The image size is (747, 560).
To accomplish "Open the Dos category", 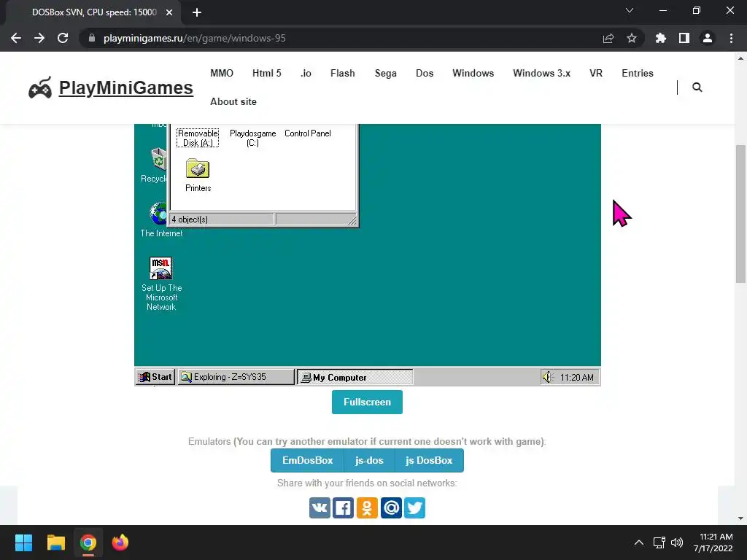I will coord(425,74).
